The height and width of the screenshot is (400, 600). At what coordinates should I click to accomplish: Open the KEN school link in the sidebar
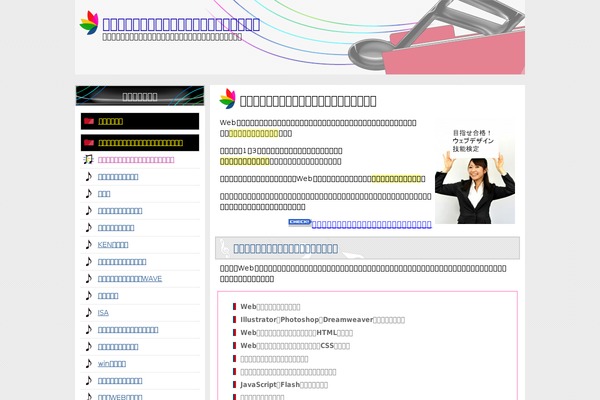[x=113, y=245]
